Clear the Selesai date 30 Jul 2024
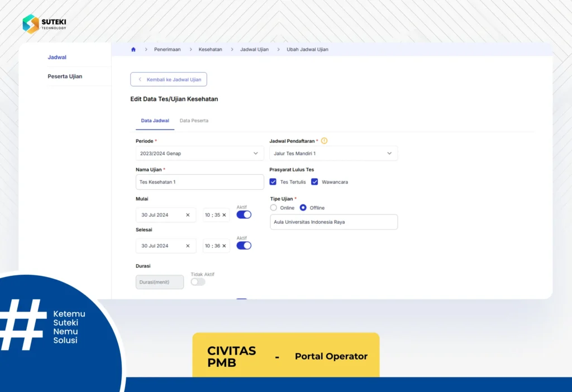The width and height of the screenshot is (572, 392). (x=188, y=246)
